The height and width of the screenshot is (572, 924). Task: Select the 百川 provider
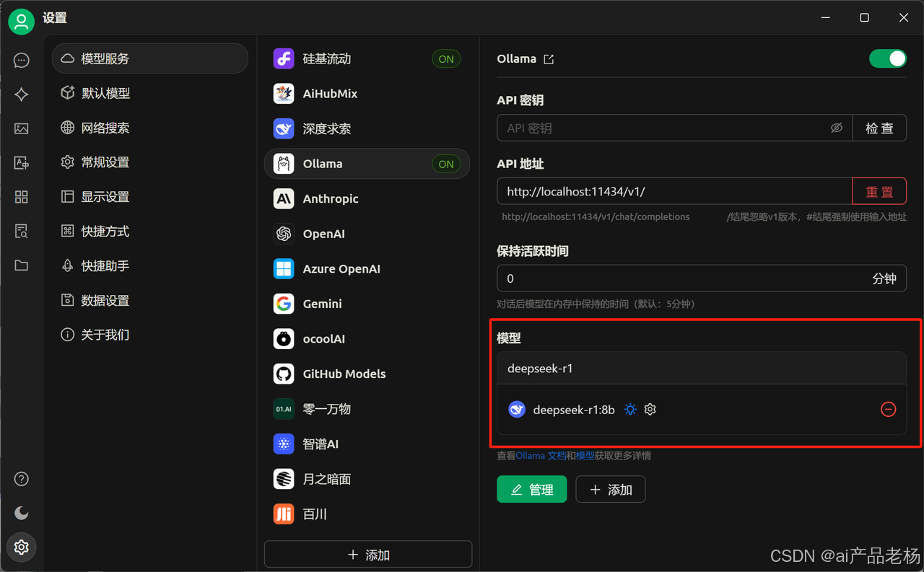(367, 514)
